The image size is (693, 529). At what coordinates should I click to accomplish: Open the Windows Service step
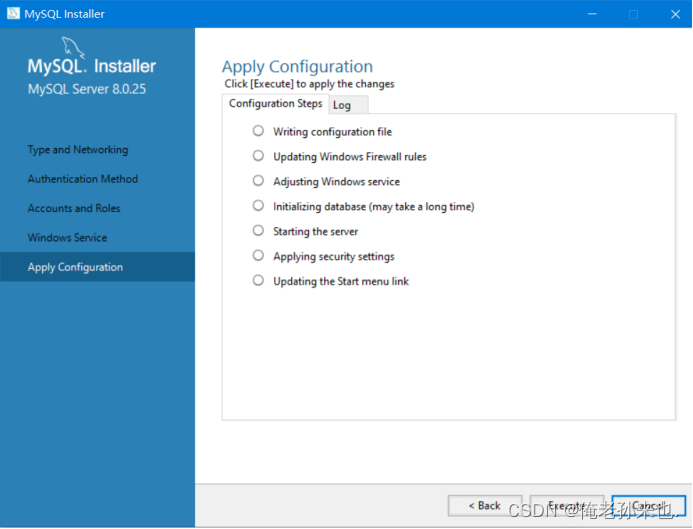pyautogui.click(x=67, y=238)
